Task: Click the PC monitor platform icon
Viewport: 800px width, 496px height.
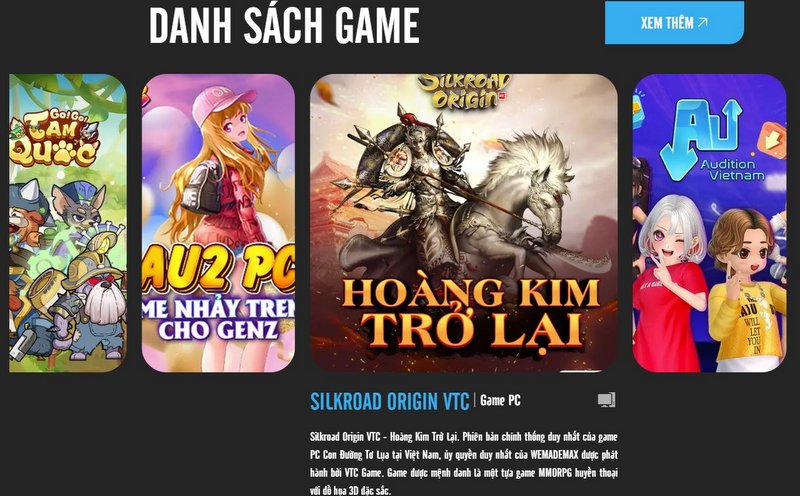Action: pyautogui.click(x=607, y=400)
